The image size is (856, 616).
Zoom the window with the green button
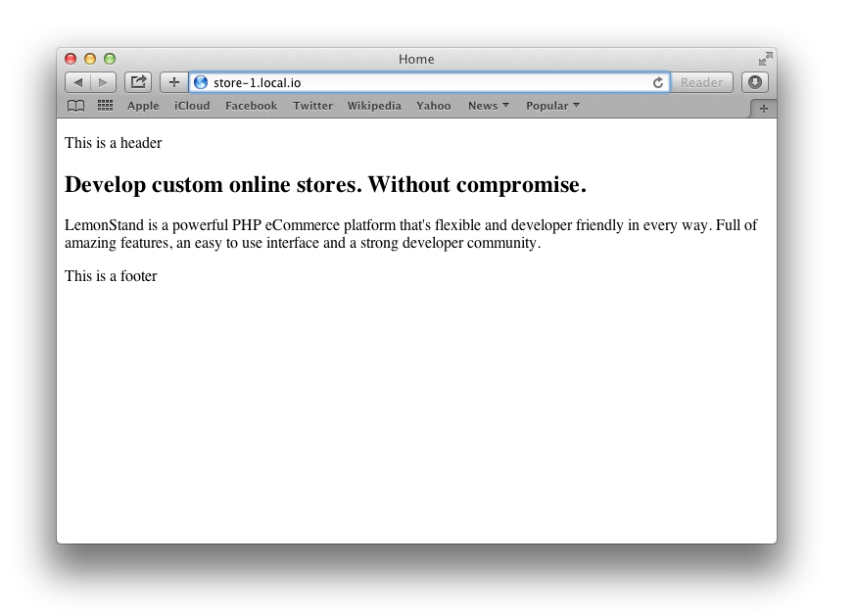(110, 59)
